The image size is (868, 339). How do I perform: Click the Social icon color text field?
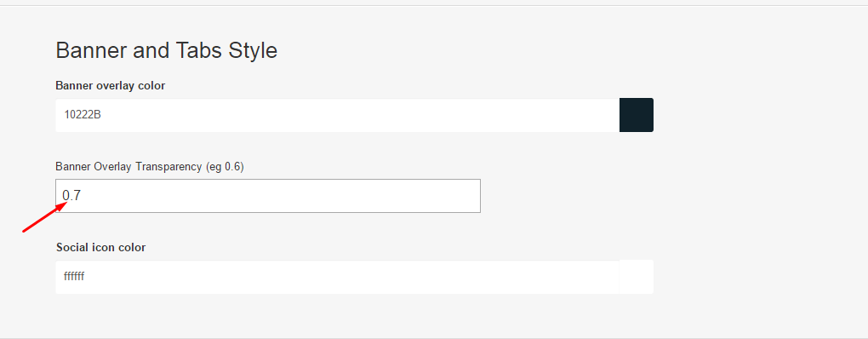coord(337,277)
